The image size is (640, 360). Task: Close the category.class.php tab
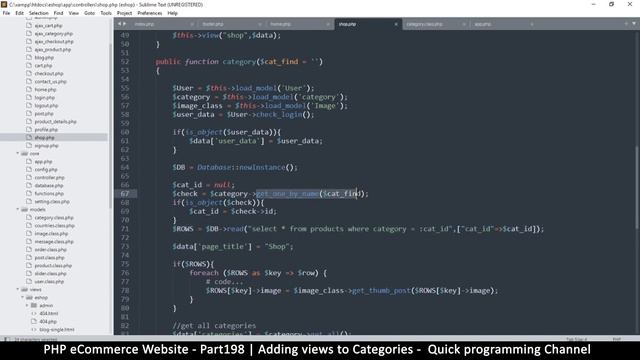[464, 24]
